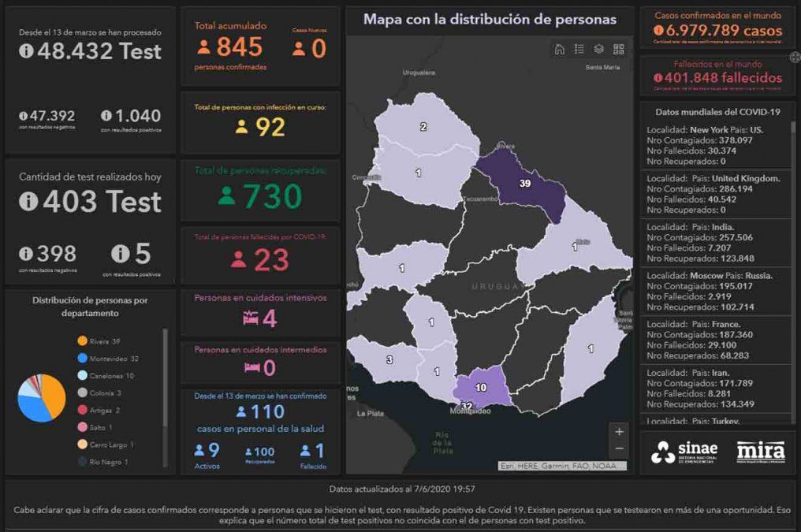Image resolution: width=801 pixels, height=532 pixels.
Task: Open the map legend list icon
Action: coord(579,50)
